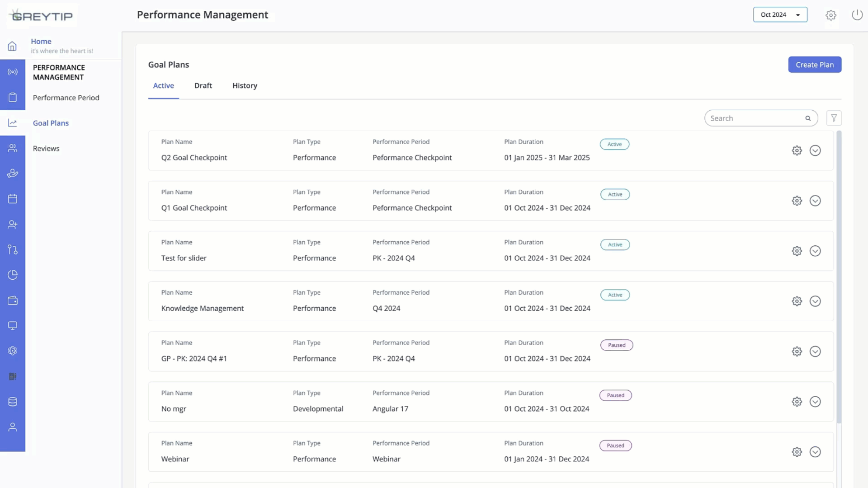Viewport: 868px width, 488px height.
Task: Click Paused badge on GP - PK: 2024 Q4 #1
Action: point(617,345)
